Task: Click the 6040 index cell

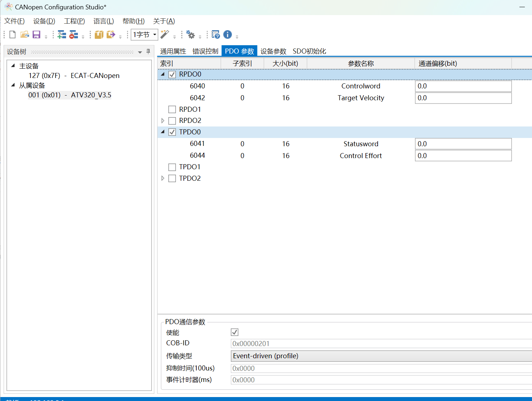Action: pos(197,86)
